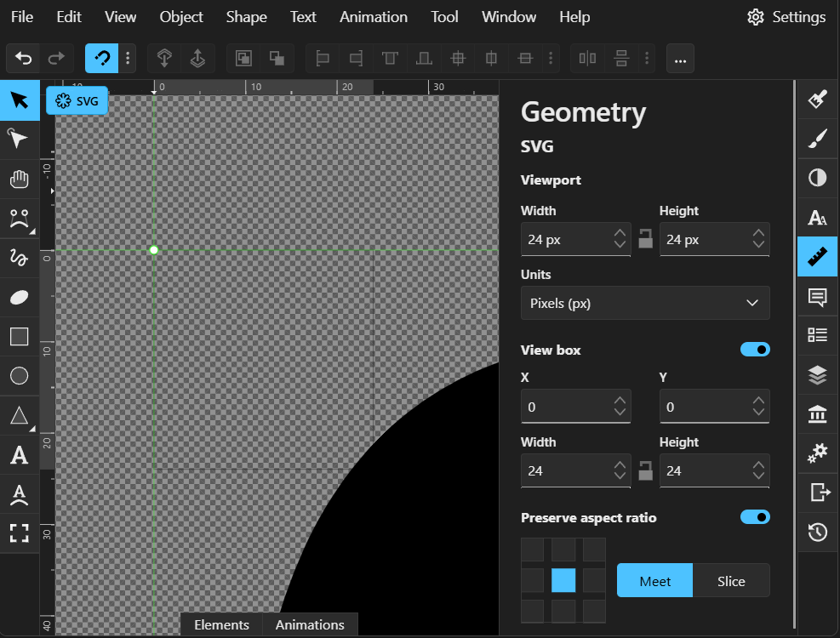Select the freehand Pencil tool
840x638 pixels.
coord(19,257)
